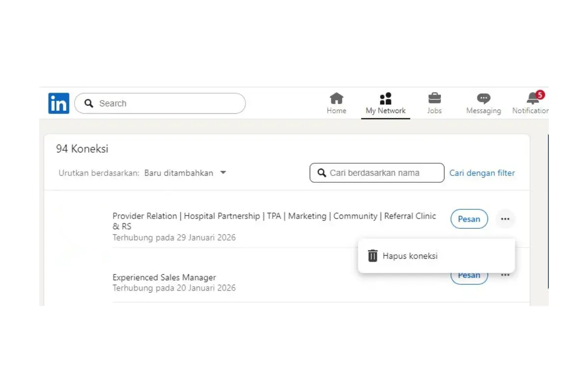Image resolution: width=588 pixels, height=392 pixels.
Task: Open the LinkedIn home feed via the Home icon
Action: click(x=336, y=99)
